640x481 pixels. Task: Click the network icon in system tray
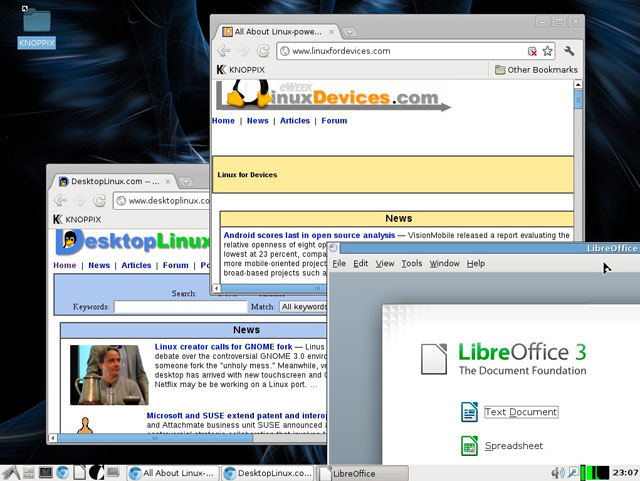pos(573,473)
